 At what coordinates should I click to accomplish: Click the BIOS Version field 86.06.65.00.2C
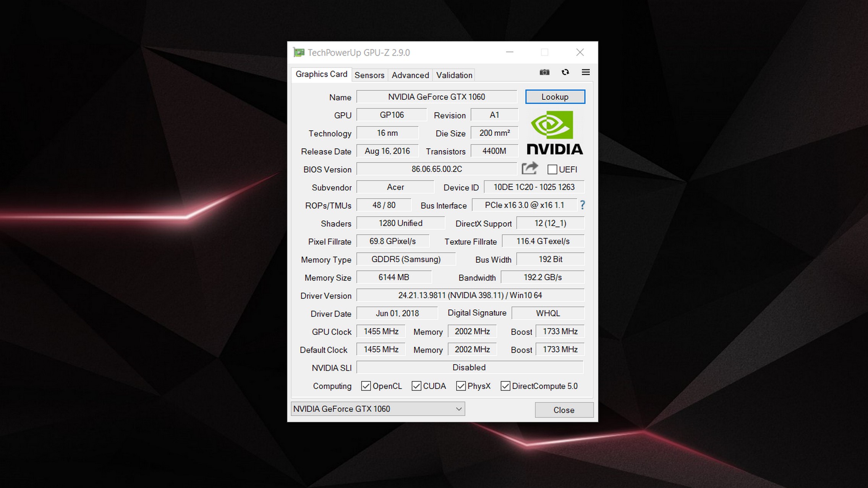point(437,169)
